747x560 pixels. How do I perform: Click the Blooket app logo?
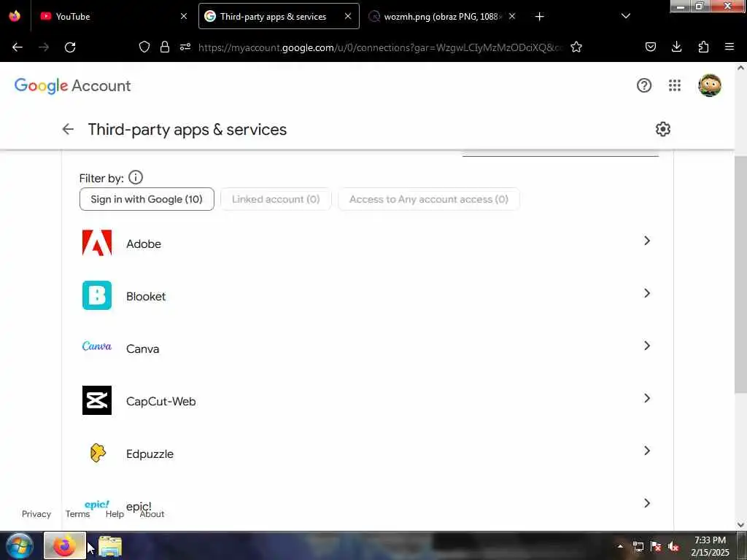(x=97, y=295)
